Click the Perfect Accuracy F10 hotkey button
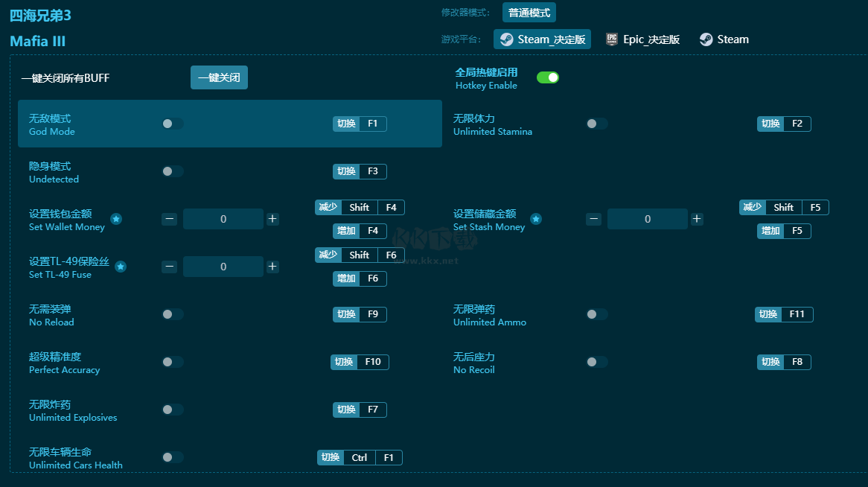 360,362
